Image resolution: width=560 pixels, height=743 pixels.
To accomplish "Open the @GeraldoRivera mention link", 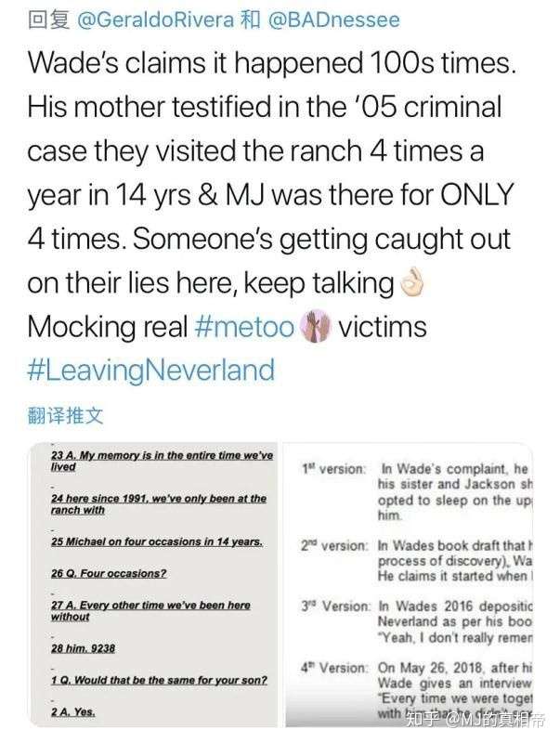I will [155, 20].
